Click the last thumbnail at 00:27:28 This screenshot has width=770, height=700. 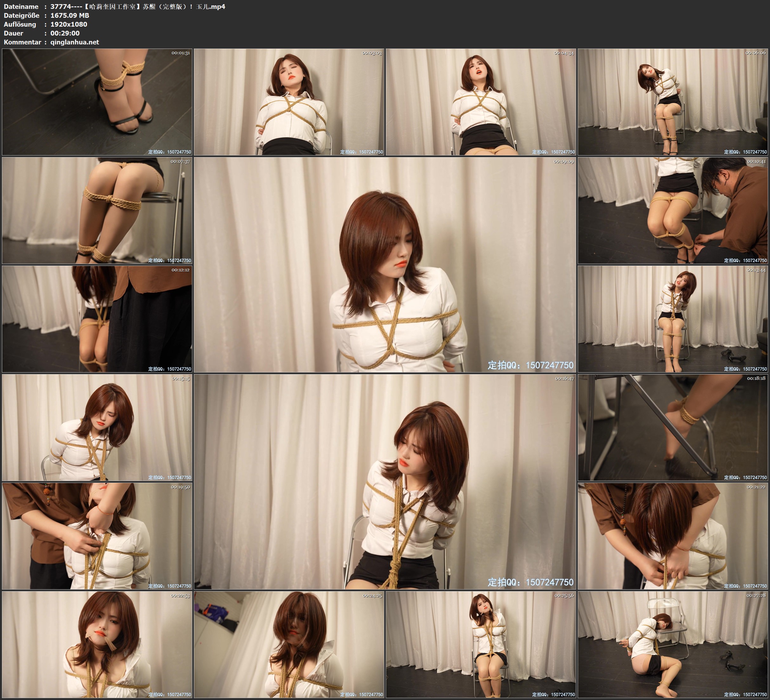coord(673,644)
